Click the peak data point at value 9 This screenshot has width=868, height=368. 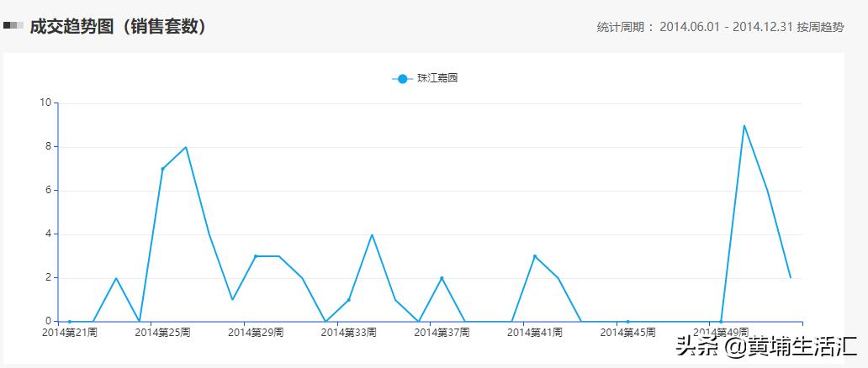point(744,125)
